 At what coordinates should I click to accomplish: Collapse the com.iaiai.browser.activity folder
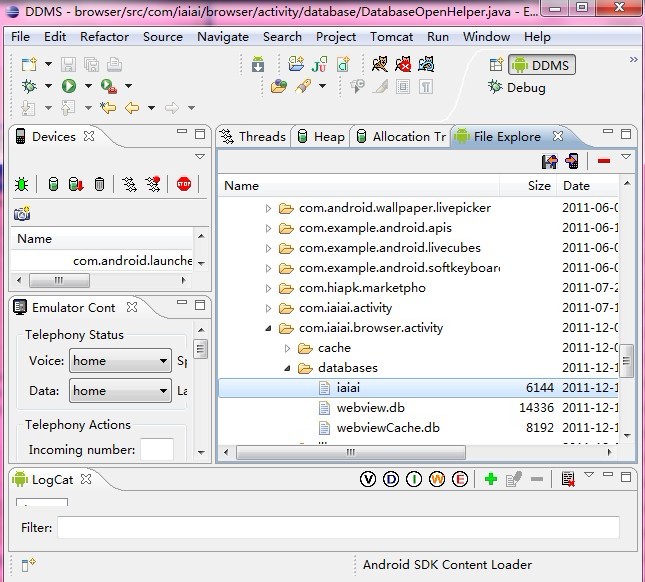[x=268, y=328]
